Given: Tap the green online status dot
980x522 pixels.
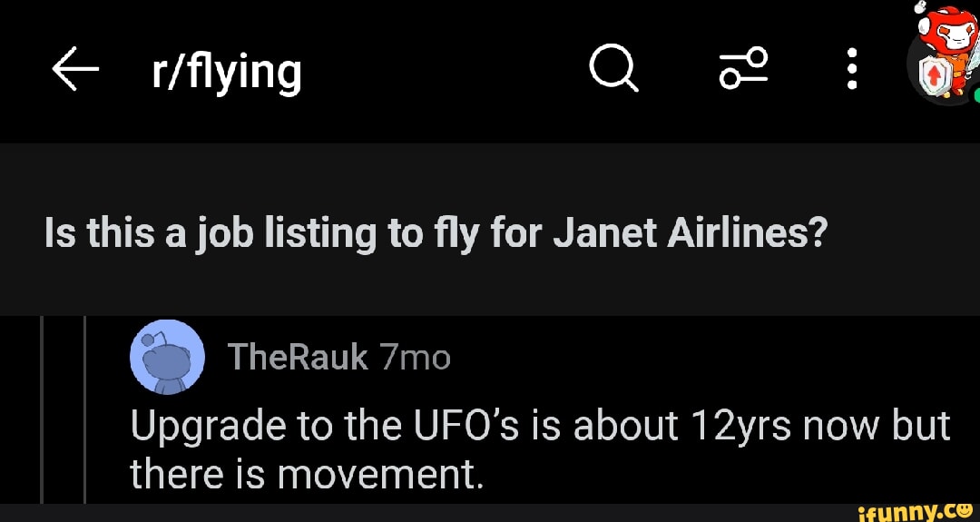Looking at the screenshot, I should click(975, 94).
